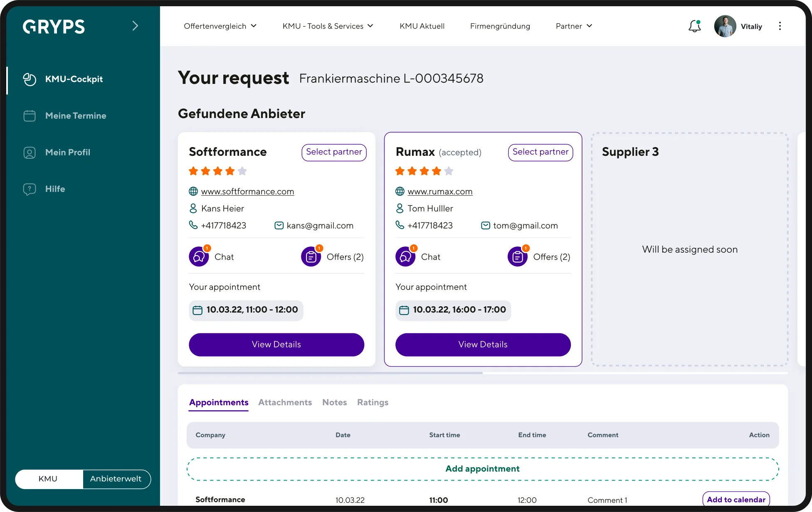Open www.softformance.com link
This screenshot has height=512, width=812.
click(x=247, y=192)
